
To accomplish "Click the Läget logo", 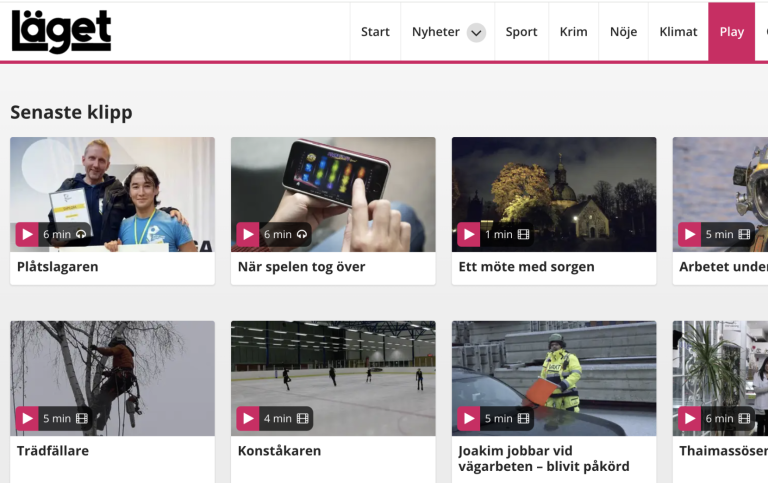I will 61,31.
